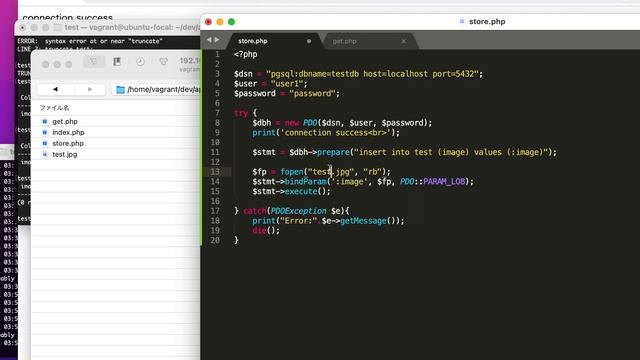The height and width of the screenshot is (360, 640).
Task: Click the test.jpg file icon
Action: click(45, 155)
